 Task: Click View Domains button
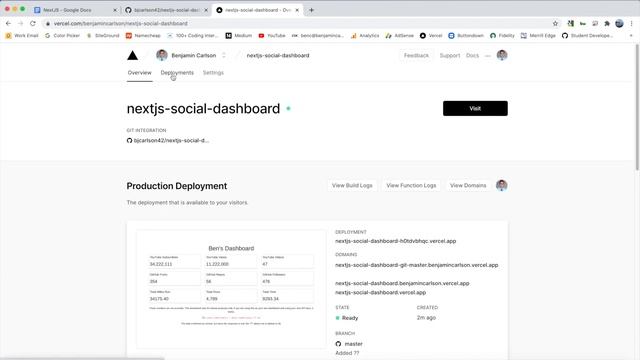tap(468, 185)
